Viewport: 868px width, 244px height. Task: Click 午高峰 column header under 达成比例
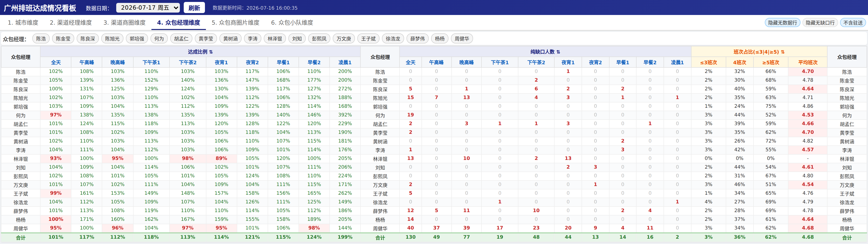coord(87,62)
